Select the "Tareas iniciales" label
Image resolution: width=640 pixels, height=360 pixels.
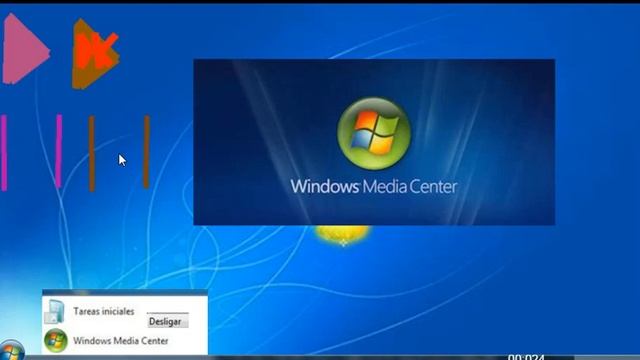tap(104, 311)
